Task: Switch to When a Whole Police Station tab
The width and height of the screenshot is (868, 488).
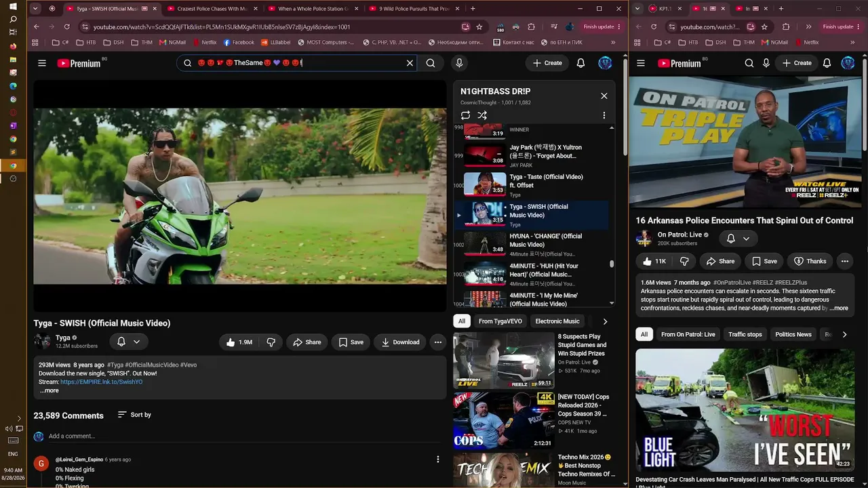Action: [x=312, y=9]
